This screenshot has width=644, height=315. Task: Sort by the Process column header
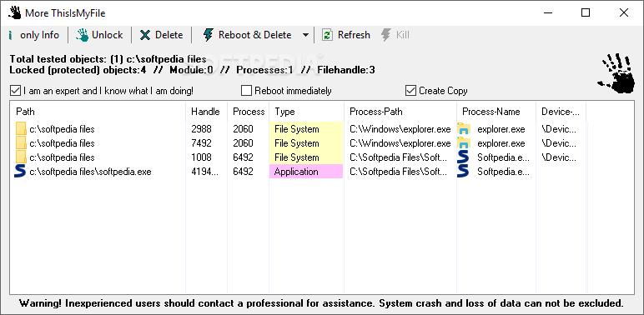coord(249,112)
